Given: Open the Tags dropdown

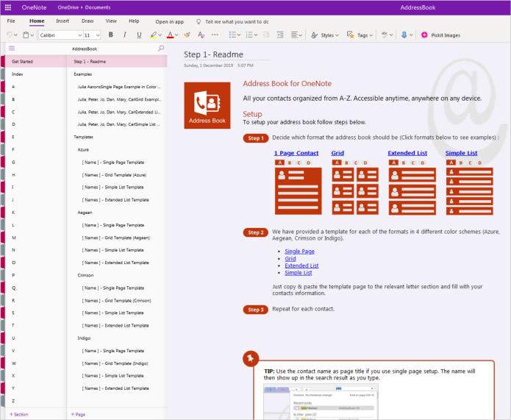Looking at the screenshot, I should tap(360, 35).
